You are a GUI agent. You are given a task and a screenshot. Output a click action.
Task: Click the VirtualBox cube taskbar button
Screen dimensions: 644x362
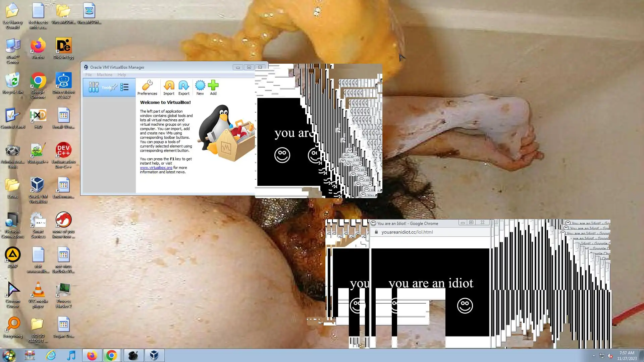[x=154, y=355]
